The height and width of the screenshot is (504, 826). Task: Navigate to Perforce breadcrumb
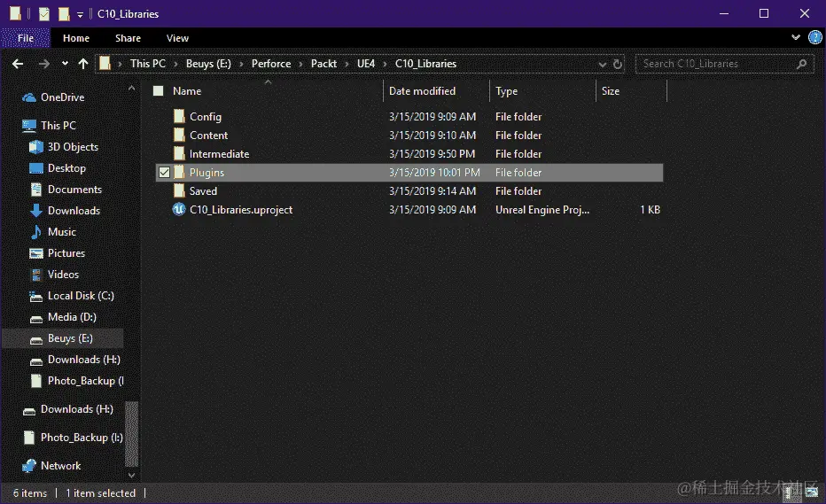click(271, 64)
